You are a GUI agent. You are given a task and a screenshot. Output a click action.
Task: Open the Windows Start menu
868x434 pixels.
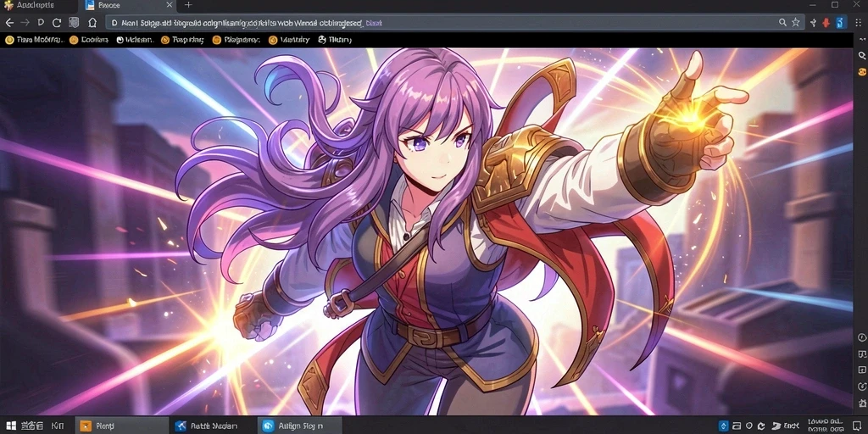10,426
